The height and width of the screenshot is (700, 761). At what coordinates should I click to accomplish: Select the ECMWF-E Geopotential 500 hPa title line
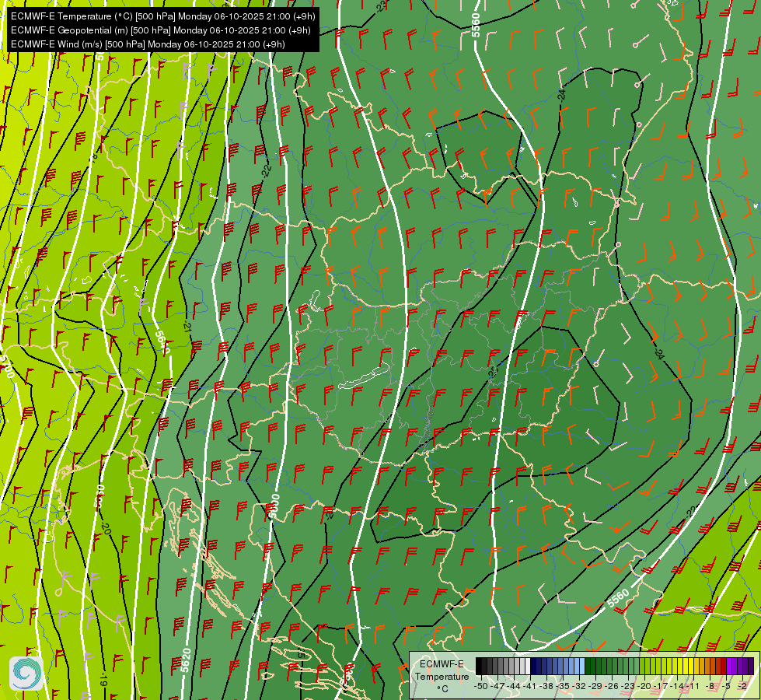[160, 30]
